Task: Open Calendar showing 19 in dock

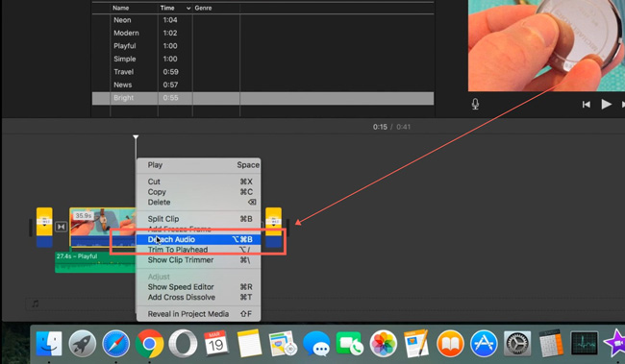Action: point(215,344)
